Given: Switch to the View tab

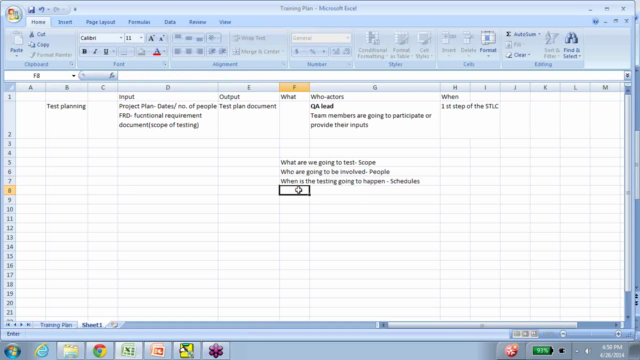Looking at the screenshot, I should click(225, 22).
